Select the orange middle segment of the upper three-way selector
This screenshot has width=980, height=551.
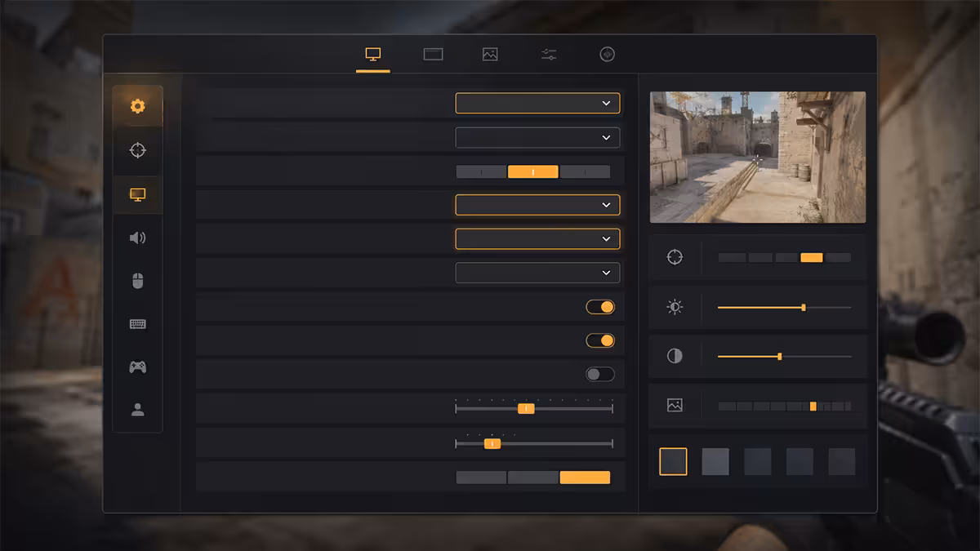click(533, 172)
